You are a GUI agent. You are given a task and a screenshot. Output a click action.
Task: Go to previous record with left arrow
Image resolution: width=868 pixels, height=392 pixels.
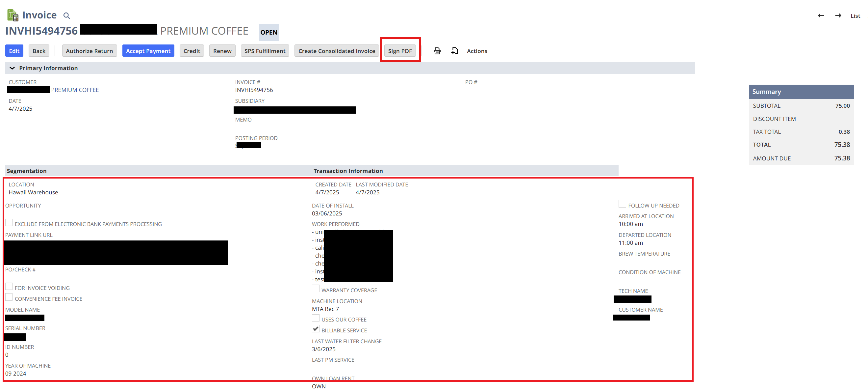tap(821, 15)
